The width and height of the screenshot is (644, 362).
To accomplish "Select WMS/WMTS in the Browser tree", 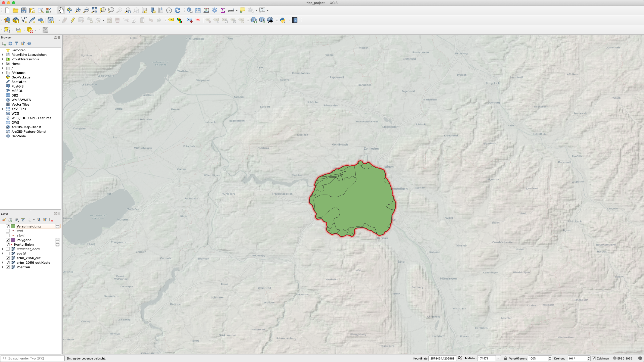I will point(21,100).
